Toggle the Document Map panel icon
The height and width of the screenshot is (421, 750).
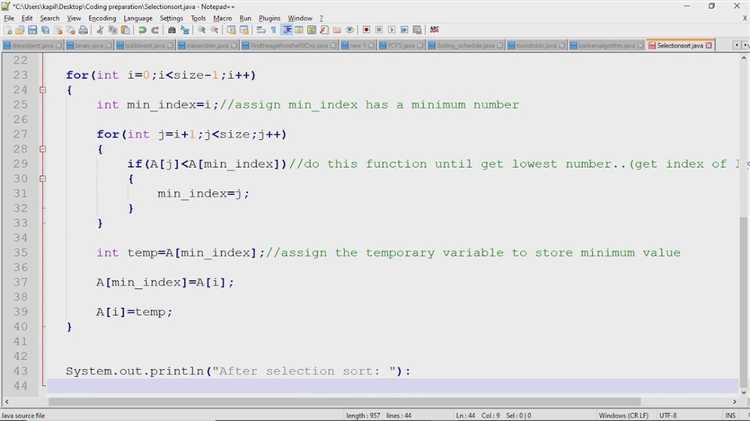pyautogui.click(x=311, y=30)
